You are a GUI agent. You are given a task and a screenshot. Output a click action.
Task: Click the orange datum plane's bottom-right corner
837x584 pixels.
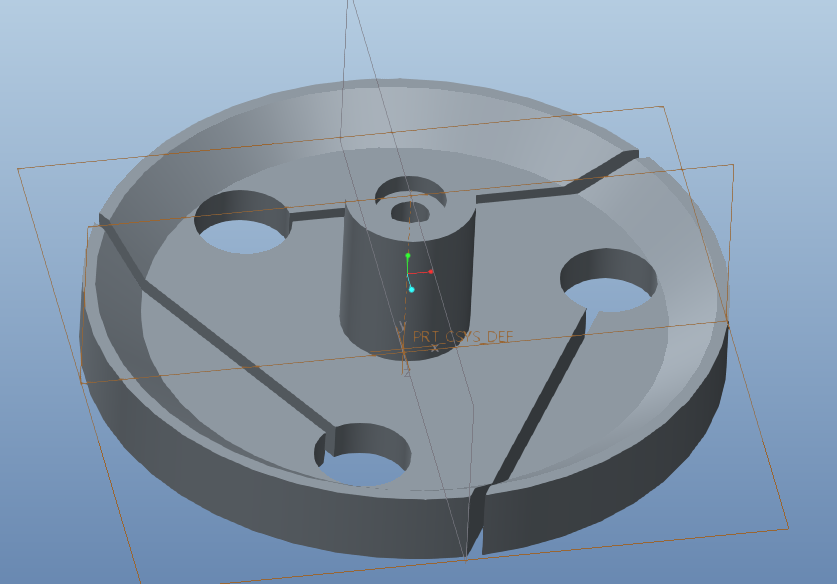pos(788,528)
